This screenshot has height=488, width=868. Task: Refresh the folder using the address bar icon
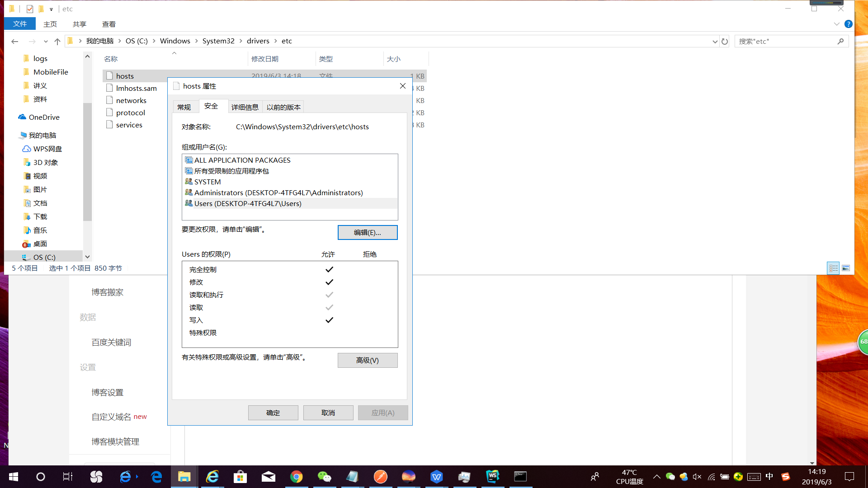725,41
